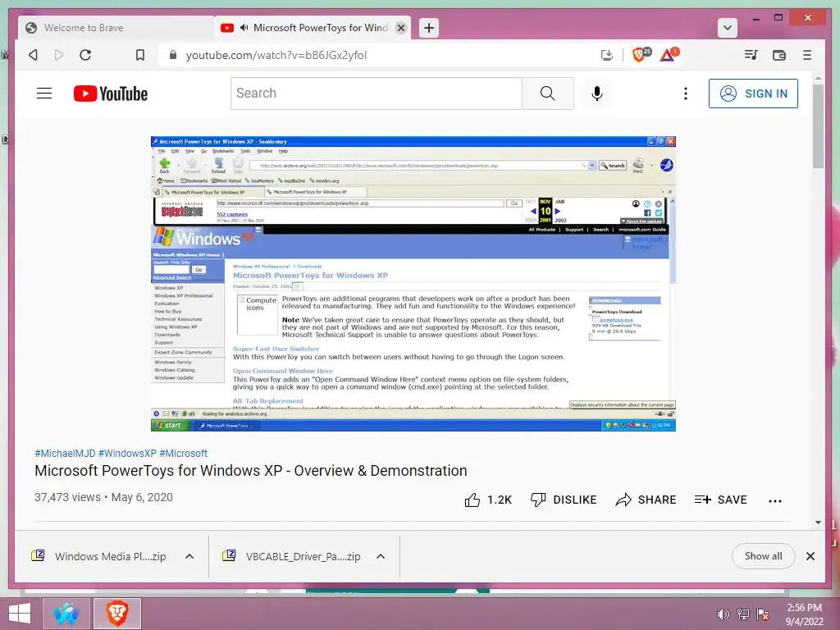Open the Brave Wallet icon

tap(779, 55)
